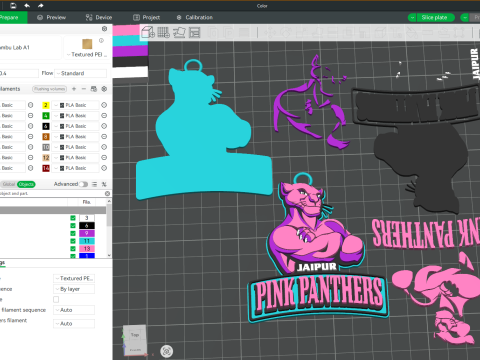
Task: Click the info icon above Textured PEI
Action: pyautogui.click(x=101, y=40)
